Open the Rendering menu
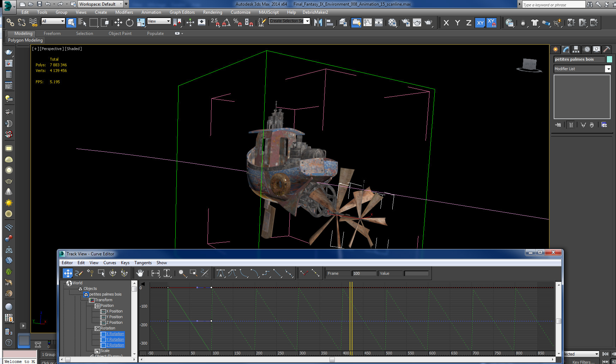This screenshot has width=616, height=364. pos(213,12)
